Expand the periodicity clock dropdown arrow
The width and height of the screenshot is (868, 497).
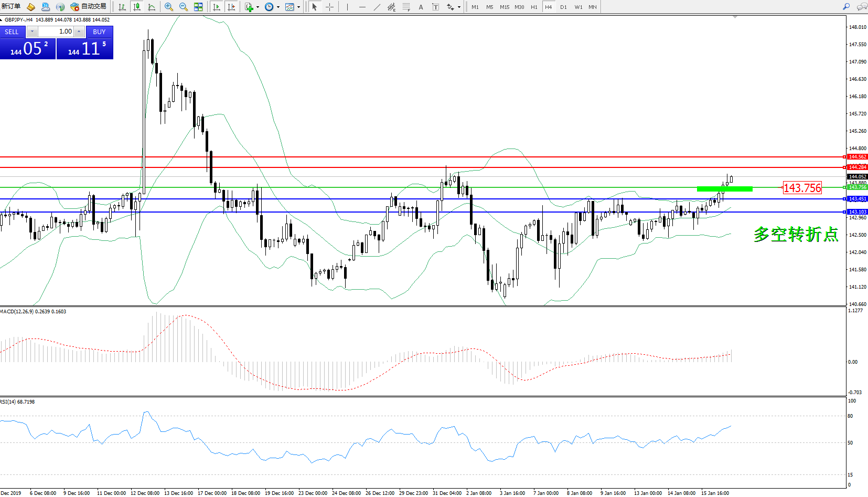(x=278, y=7)
